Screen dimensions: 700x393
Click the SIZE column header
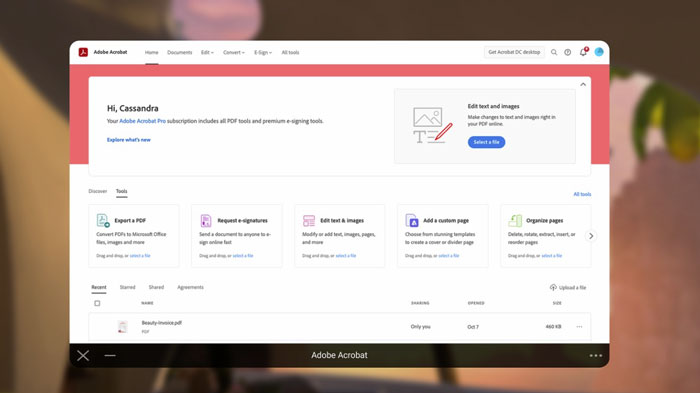[557, 303]
